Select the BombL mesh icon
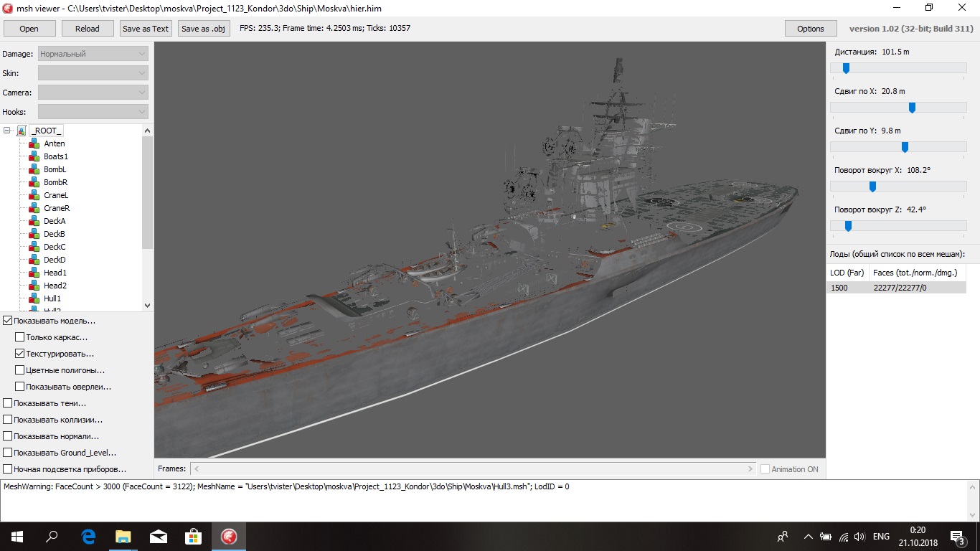 [34, 169]
